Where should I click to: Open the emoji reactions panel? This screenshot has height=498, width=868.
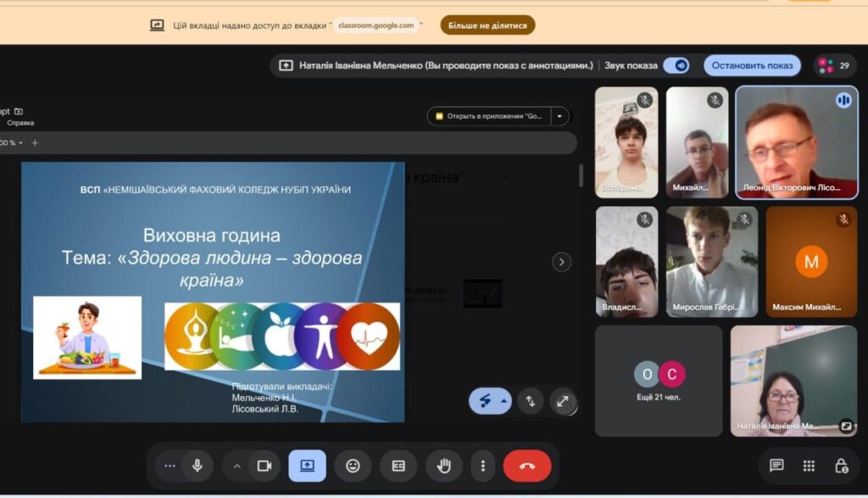[x=353, y=466]
